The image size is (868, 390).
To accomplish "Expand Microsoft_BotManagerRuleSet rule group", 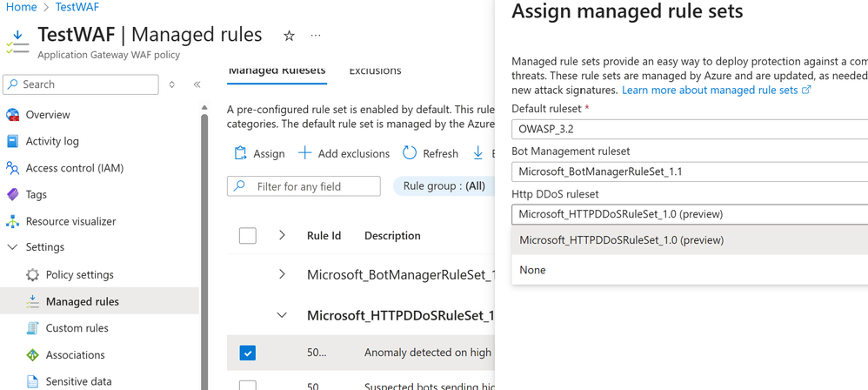I will pyautogui.click(x=282, y=274).
